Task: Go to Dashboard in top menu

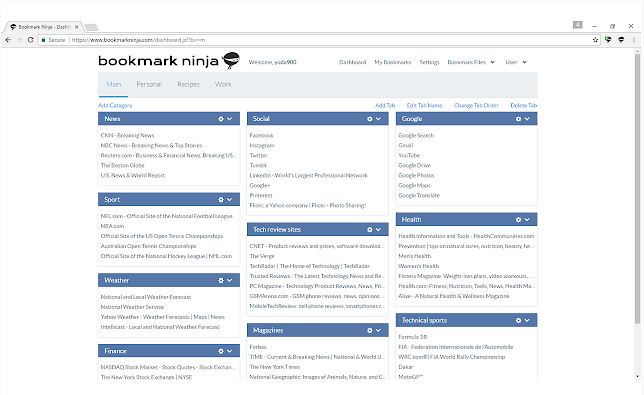Action: tap(352, 62)
